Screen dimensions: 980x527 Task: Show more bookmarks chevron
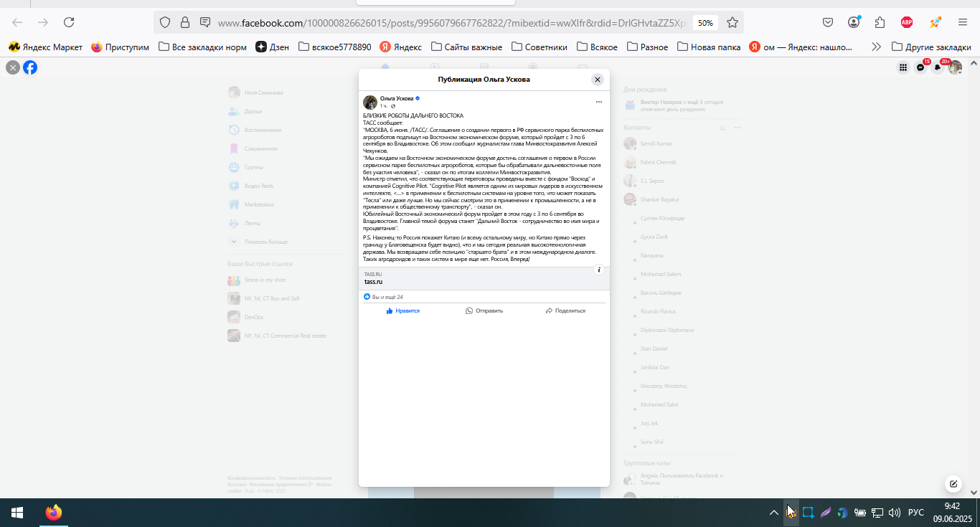click(x=876, y=47)
